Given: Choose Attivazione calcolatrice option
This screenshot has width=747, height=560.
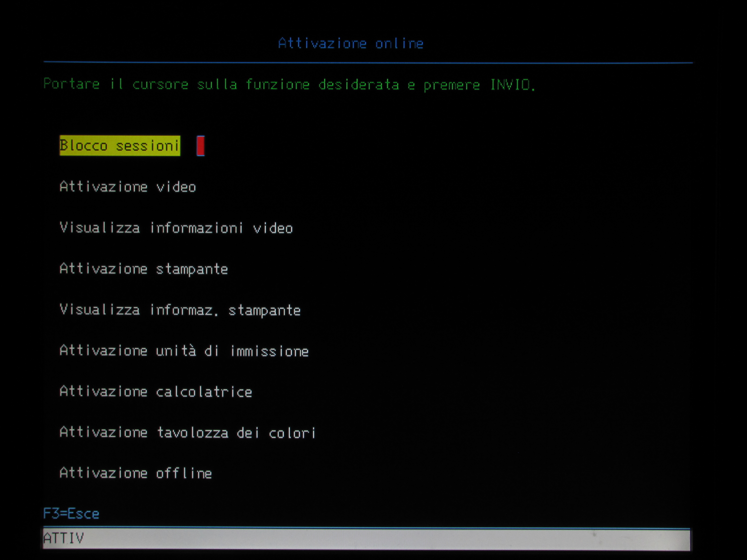Looking at the screenshot, I should (x=156, y=392).
